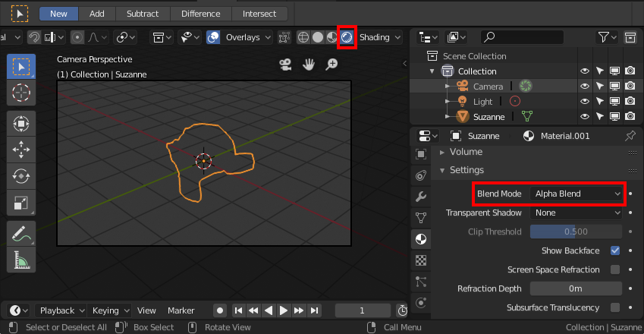Viewport: 644px width, 334px height.
Task: Open the Physics properties tab
Action: click(421, 303)
